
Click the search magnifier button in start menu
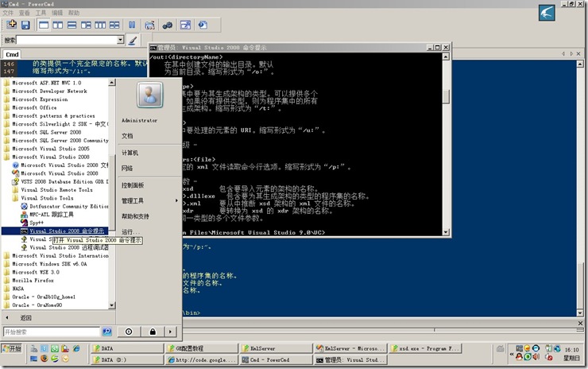pyautogui.click(x=107, y=332)
